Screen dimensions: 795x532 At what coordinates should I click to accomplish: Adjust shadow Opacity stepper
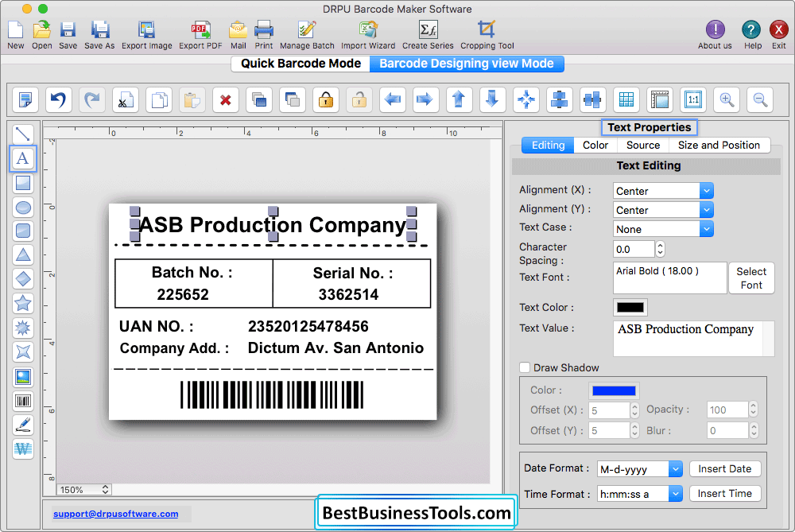coord(753,410)
